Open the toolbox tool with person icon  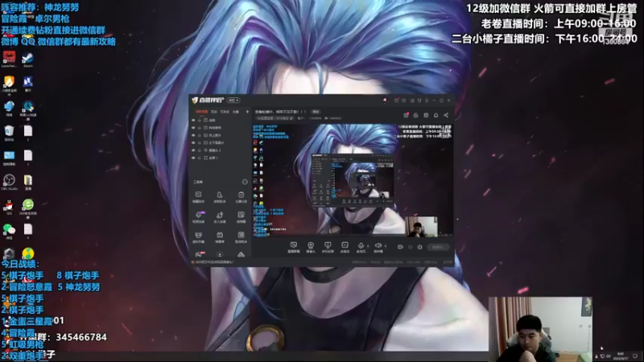click(x=220, y=196)
